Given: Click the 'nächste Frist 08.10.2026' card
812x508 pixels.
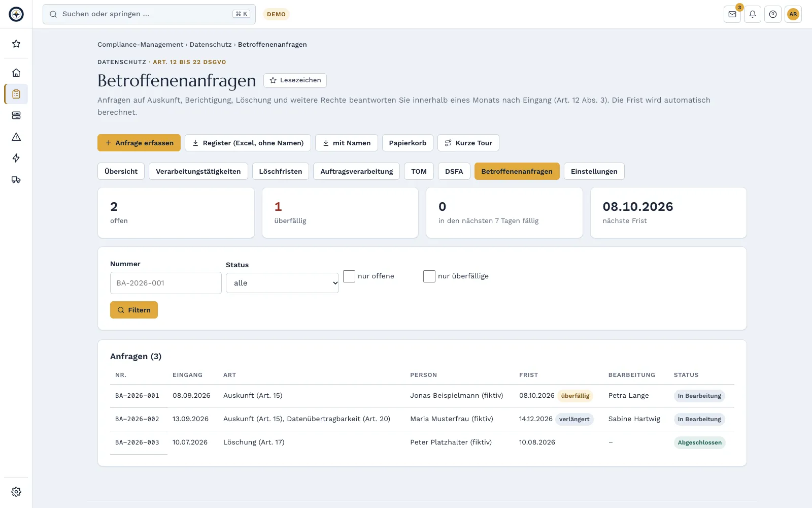Looking at the screenshot, I should click(668, 212).
